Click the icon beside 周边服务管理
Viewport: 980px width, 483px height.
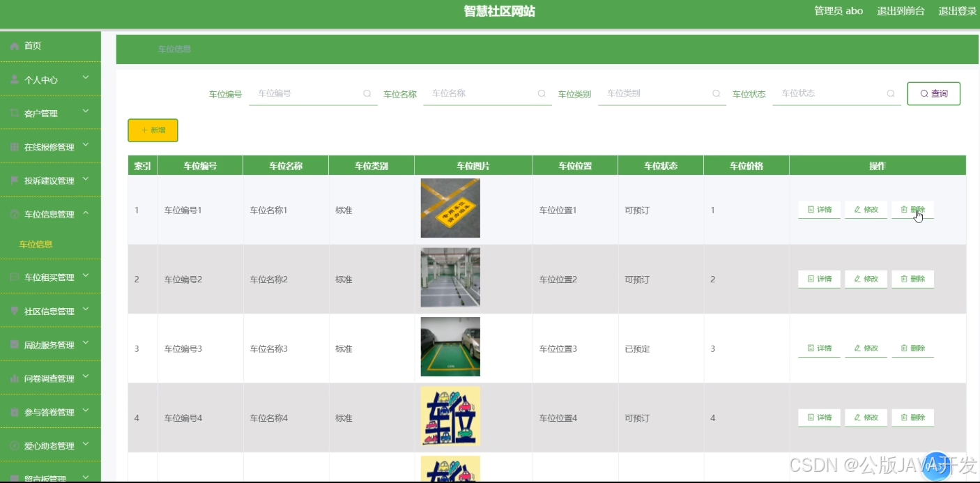coord(15,345)
